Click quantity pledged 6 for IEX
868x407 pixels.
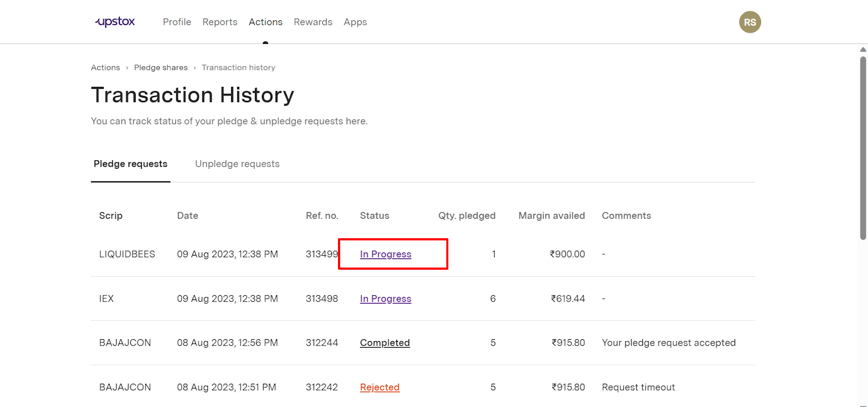pyautogui.click(x=493, y=298)
